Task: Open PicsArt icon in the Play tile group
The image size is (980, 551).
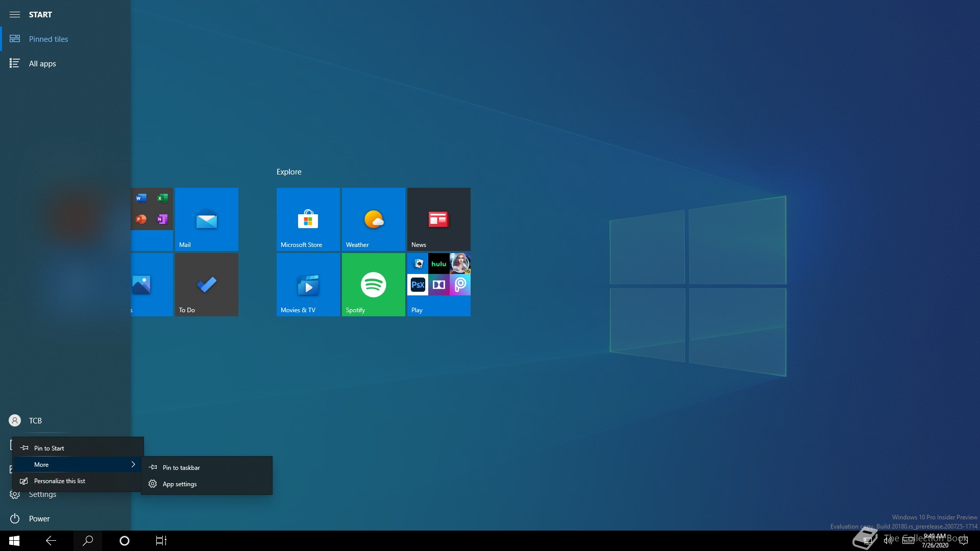Action: [460, 285]
